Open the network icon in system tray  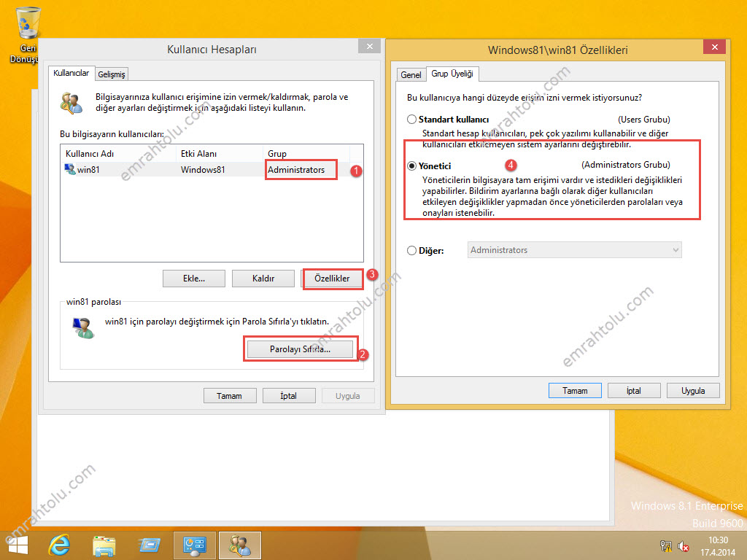(x=665, y=546)
